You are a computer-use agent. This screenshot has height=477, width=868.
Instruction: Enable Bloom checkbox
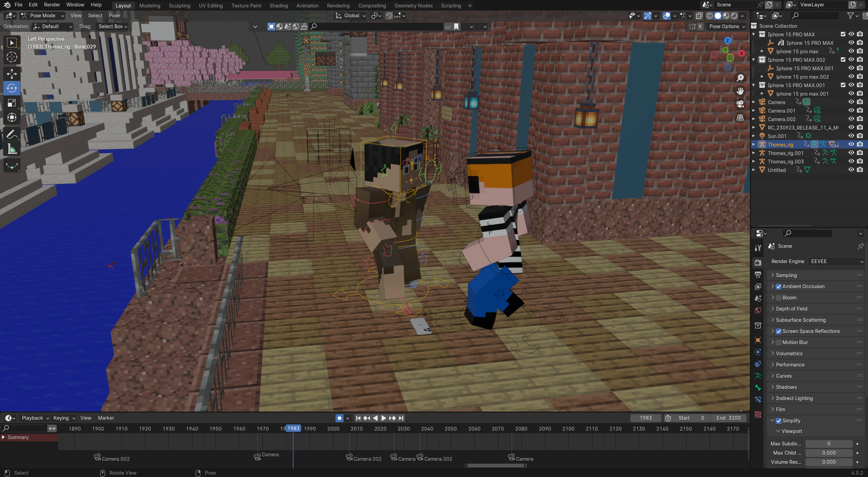pyautogui.click(x=779, y=298)
